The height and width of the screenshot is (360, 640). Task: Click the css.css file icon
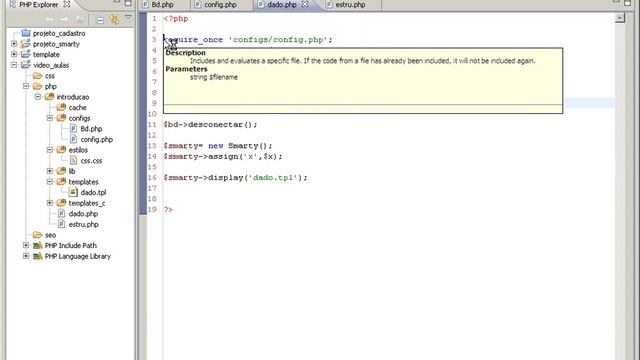coord(73,160)
